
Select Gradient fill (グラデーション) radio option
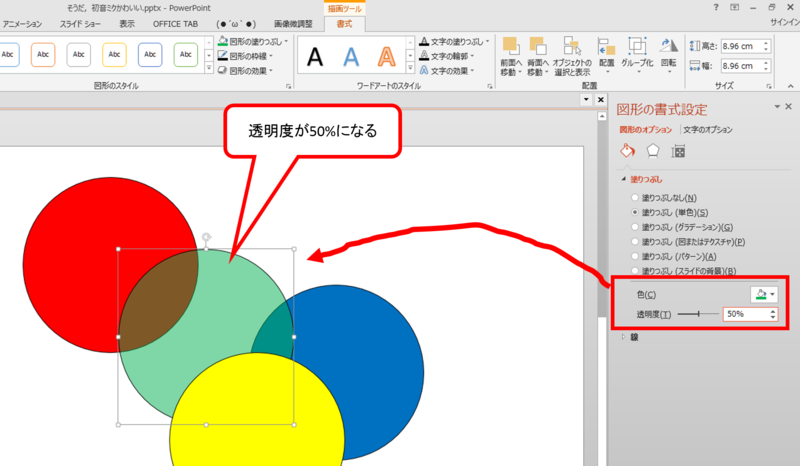pyautogui.click(x=635, y=227)
